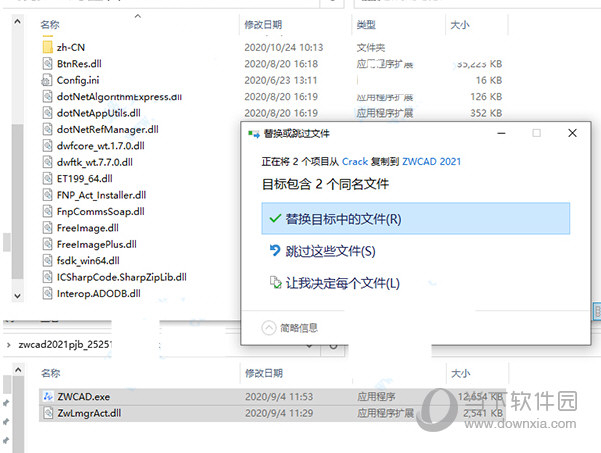The image size is (601, 453).
Task: Click upper list scrollbar down arrow
Action: click(x=17, y=295)
